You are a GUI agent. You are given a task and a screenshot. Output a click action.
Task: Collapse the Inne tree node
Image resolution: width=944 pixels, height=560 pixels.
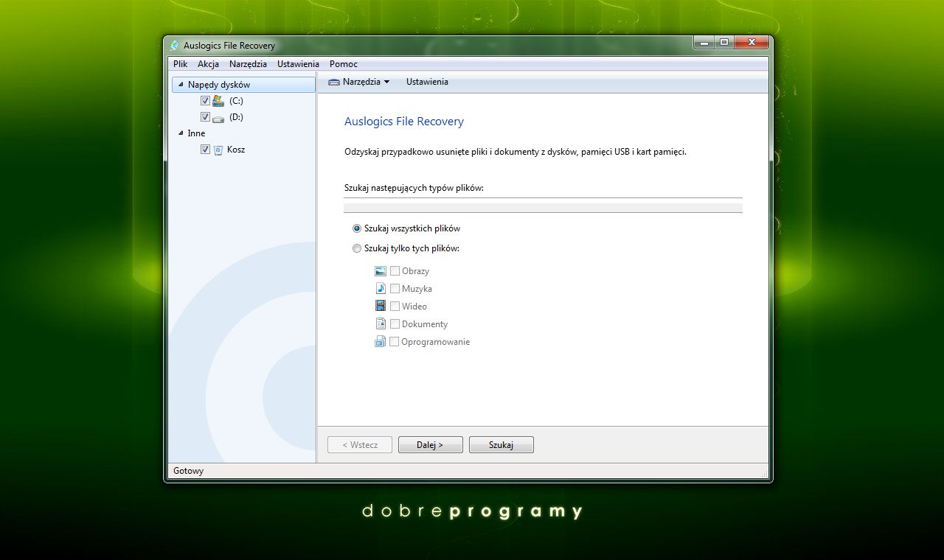(181, 133)
